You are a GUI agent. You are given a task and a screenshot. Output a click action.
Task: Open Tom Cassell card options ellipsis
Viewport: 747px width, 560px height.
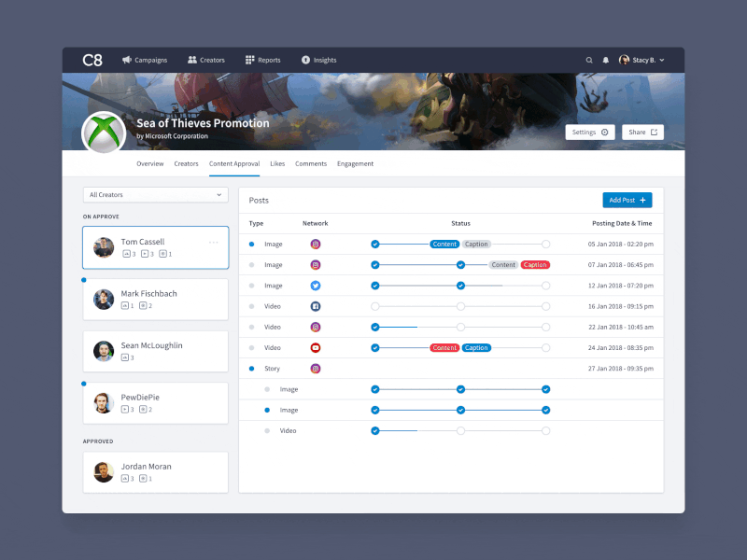pyautogui.click(x=214, y=243)
